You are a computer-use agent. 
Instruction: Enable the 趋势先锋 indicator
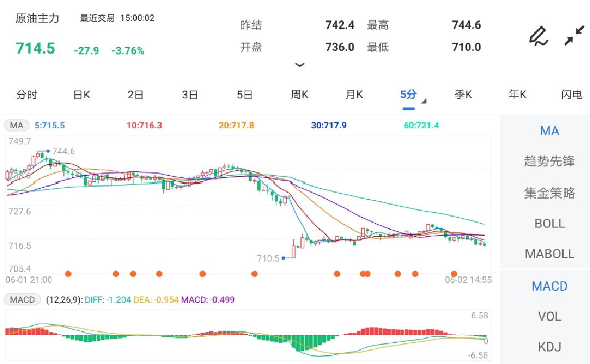click(549, 162)
